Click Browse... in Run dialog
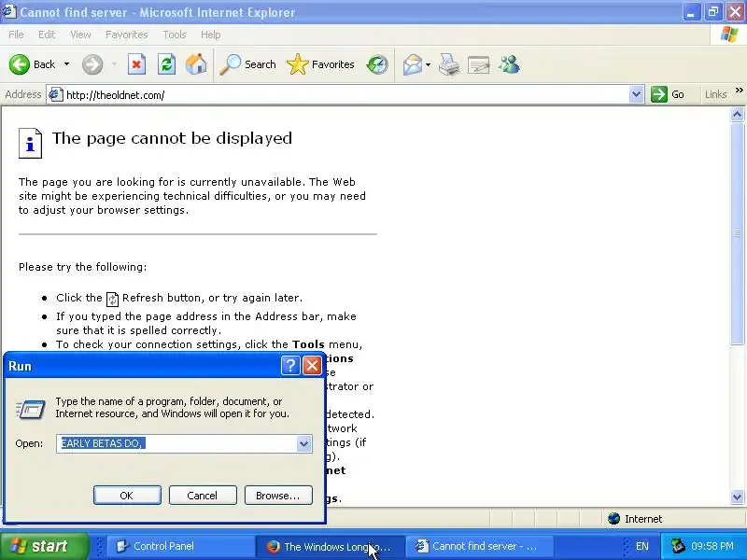This screenshot has height=560, width=747. click(x=278, y=496)
